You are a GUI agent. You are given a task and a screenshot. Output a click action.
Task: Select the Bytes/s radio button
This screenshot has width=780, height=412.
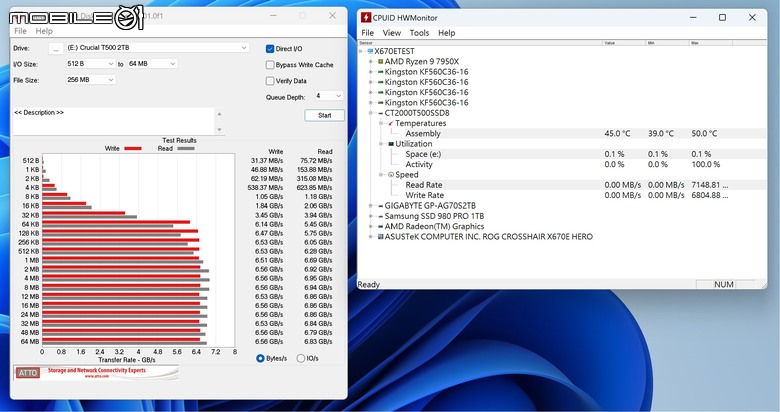coord(260,358)
